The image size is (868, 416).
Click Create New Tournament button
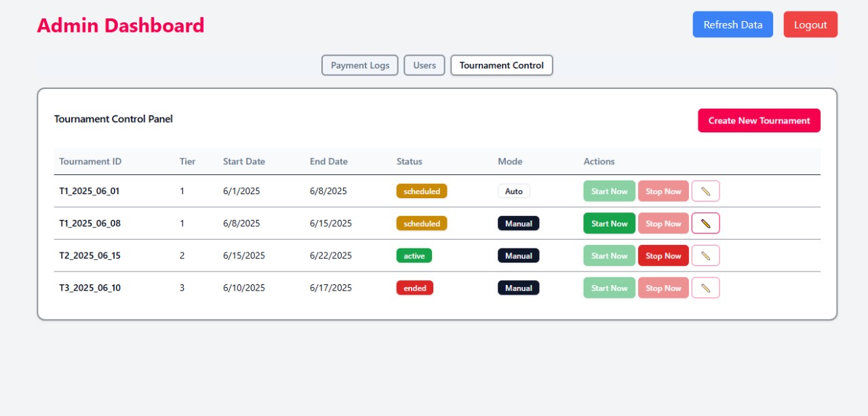pyautogui.click(x=759, y=120)
